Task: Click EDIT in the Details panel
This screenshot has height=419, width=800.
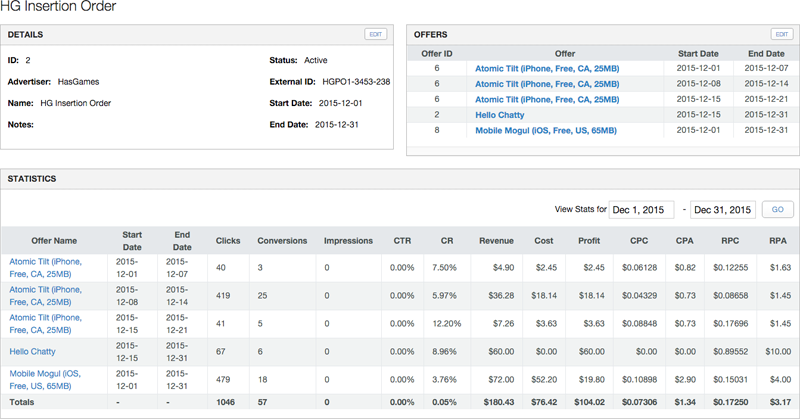Action: pyautogui.click(x=375, y=34)
